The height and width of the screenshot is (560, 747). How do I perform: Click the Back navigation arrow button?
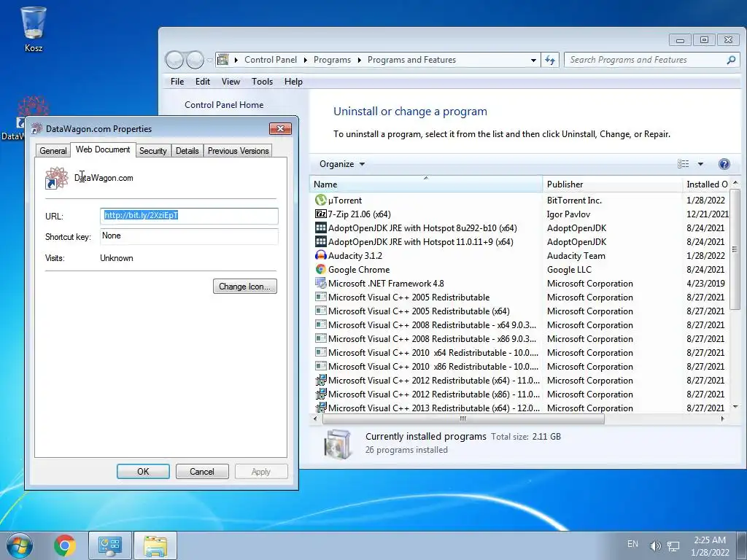(175, 60)
